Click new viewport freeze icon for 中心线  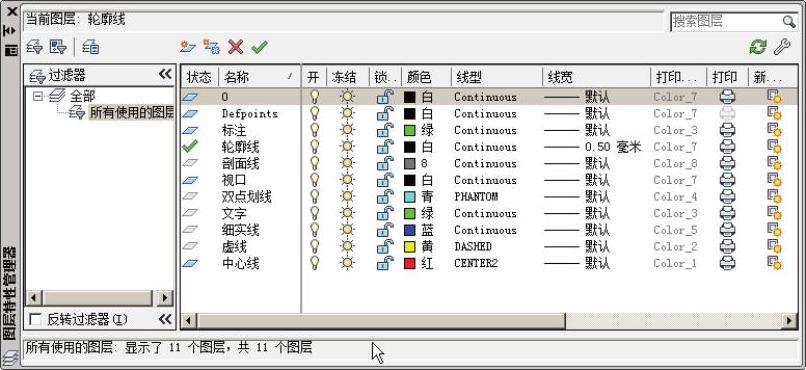click(x=774, y=263)
